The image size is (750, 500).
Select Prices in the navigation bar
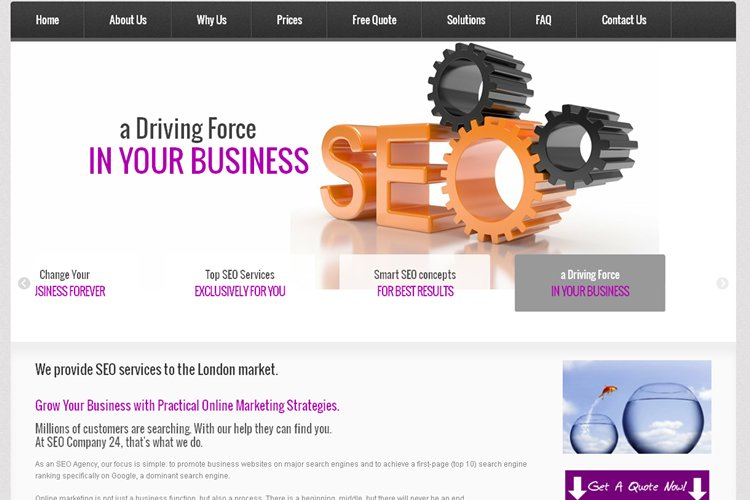click(x=289, y=20)
